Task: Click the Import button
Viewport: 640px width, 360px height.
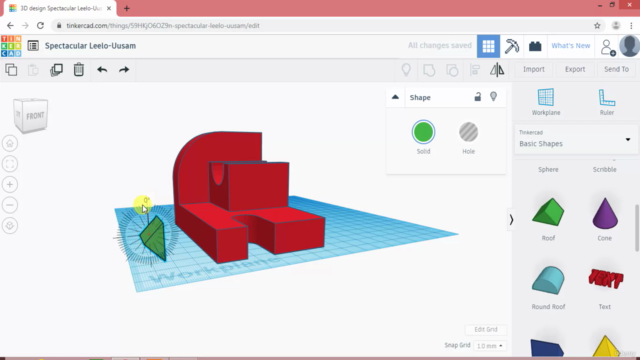Action: pyautogui.click(x=533, y=69)
